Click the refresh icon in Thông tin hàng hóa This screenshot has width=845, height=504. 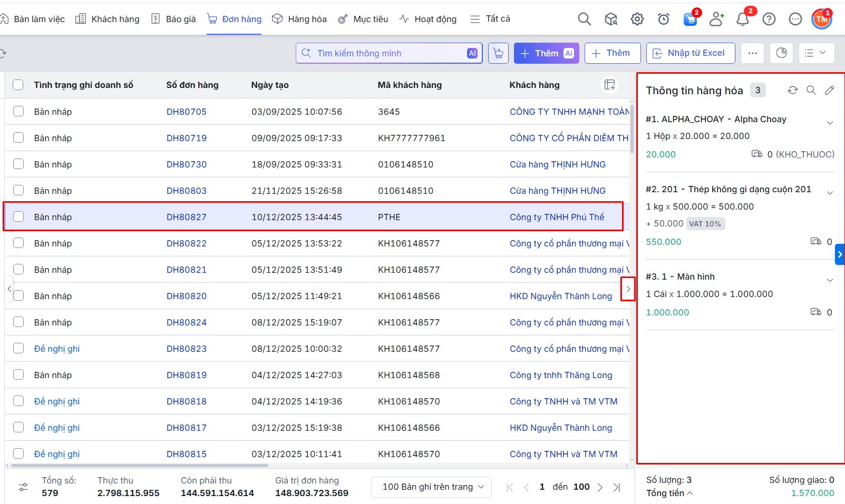[792, 90]
